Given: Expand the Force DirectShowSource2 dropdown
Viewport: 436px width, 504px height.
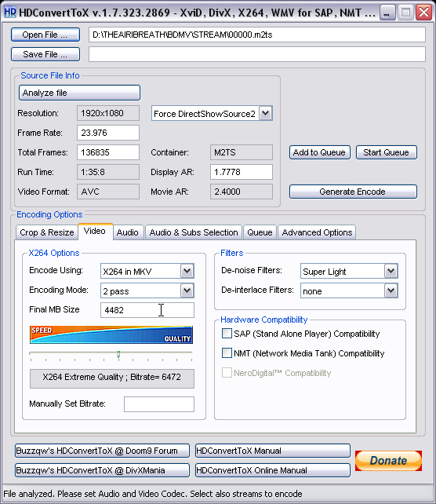Looking at the screenshot, I should tap(266, 113).
